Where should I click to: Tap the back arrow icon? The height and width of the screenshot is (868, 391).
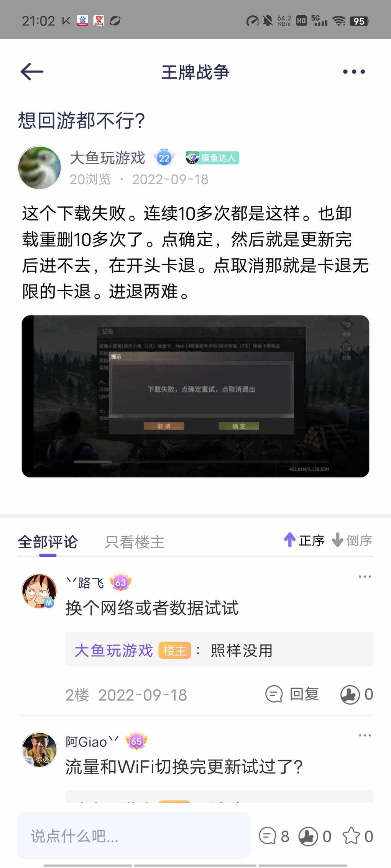(32, 72)
